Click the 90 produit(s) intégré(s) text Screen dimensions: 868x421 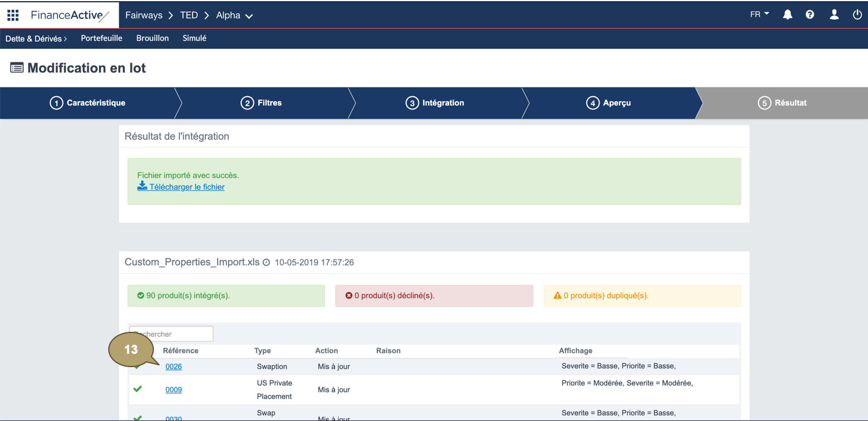(x=188, y=295)
